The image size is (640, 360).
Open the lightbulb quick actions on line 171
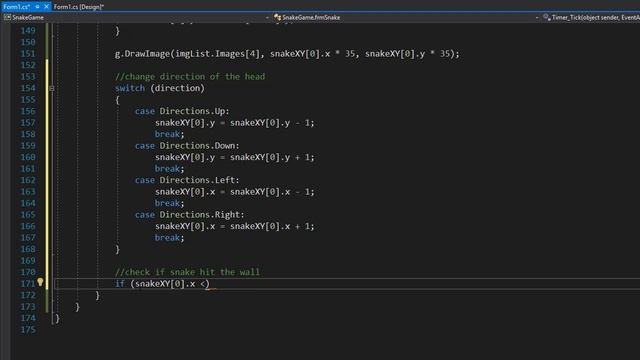[40, 282]
